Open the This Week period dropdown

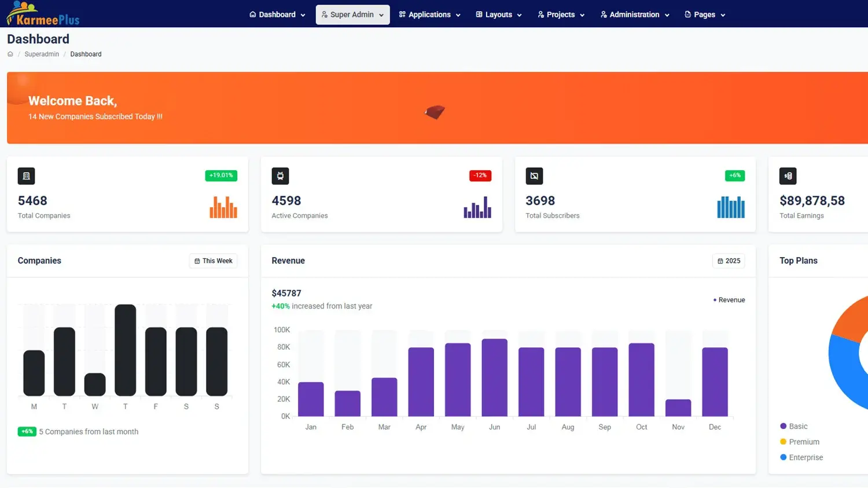click(214, 261)
